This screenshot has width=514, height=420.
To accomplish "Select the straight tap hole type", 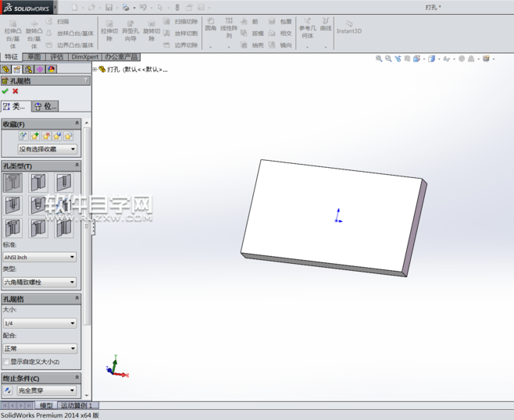I will (x=12, y=205).
